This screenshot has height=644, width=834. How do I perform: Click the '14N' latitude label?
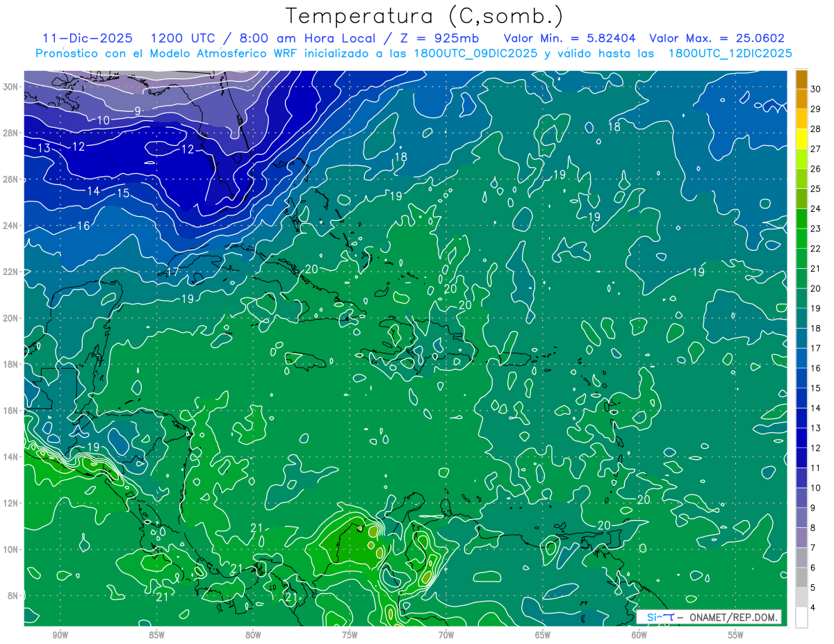tap(12, 457)
